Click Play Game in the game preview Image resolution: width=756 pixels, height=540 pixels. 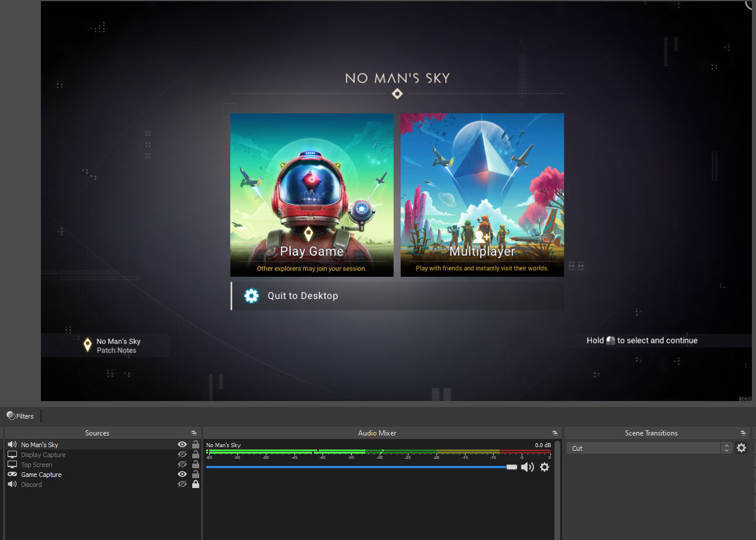point(312,250)
